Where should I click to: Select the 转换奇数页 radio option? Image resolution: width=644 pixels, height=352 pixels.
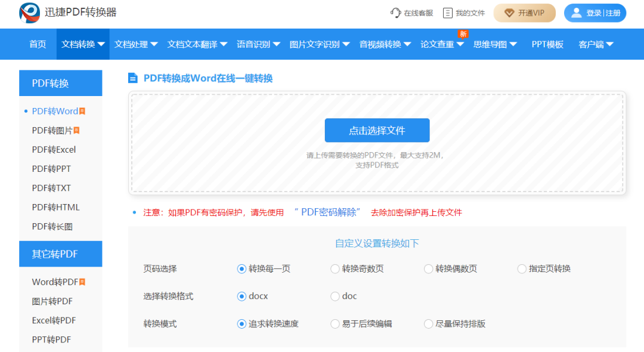[x=335, y=269]
